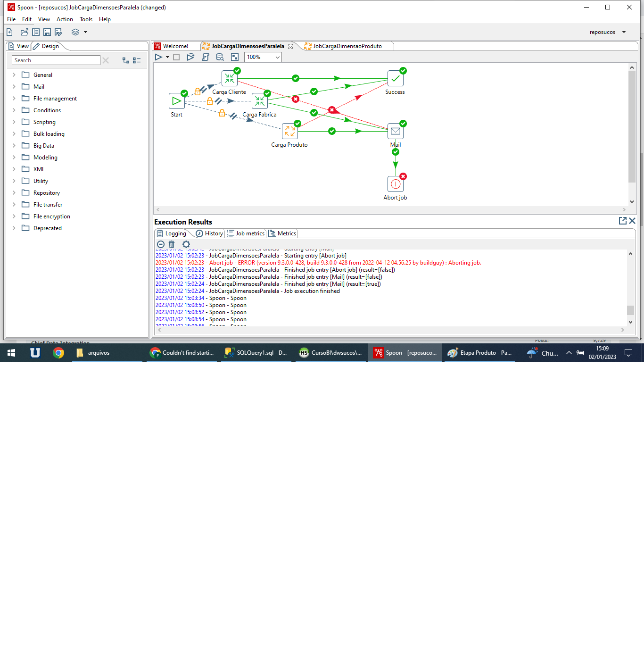Open the Tools menu
This screenshot has width=644, height=649.
click(86, 19)
